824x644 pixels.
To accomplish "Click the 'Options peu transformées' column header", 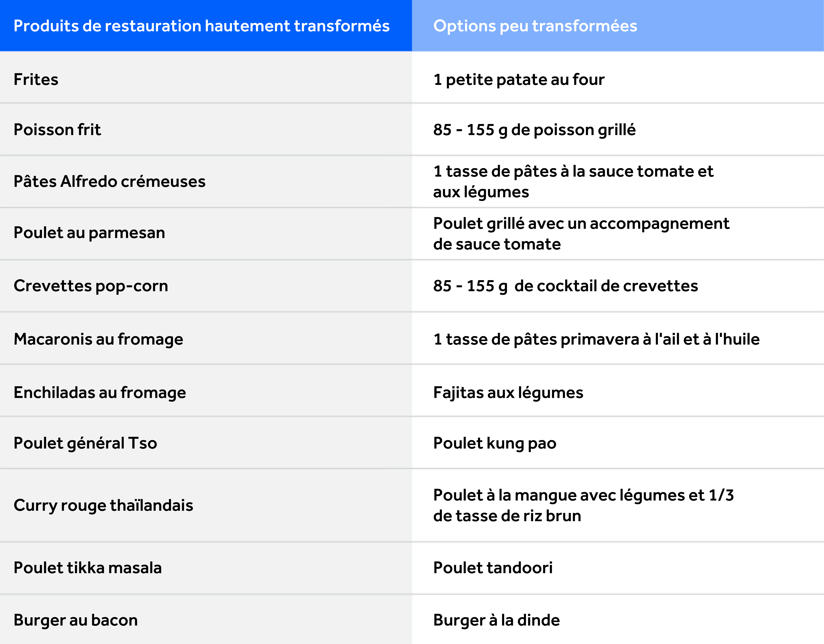I will pos(535,26).
